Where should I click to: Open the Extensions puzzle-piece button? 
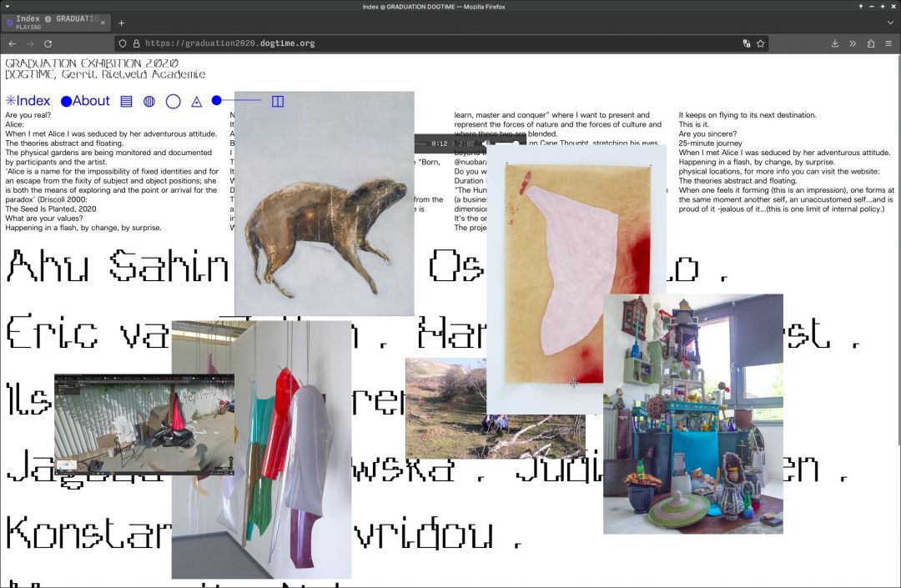click(870, 43)
